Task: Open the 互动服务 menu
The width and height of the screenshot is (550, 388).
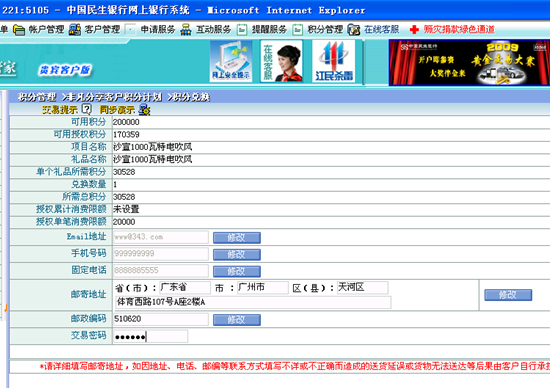Action: 213,29
